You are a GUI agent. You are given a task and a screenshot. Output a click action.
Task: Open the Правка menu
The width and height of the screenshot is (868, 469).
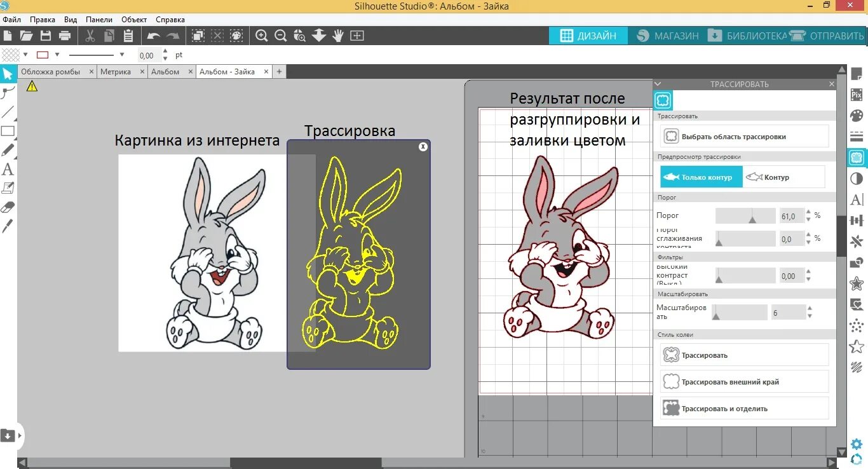click(43, 20)
